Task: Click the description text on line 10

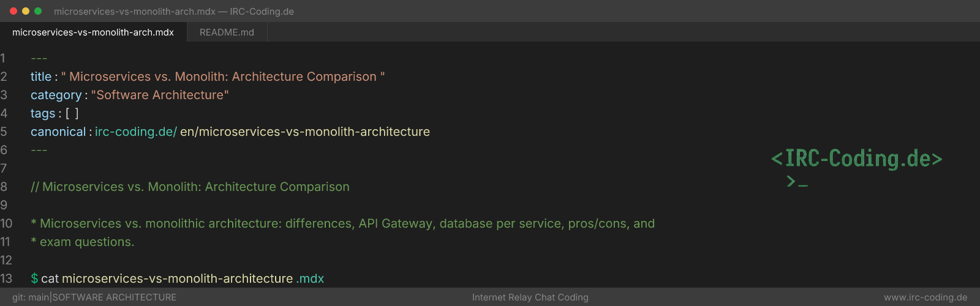Action: tap(342, 223)
